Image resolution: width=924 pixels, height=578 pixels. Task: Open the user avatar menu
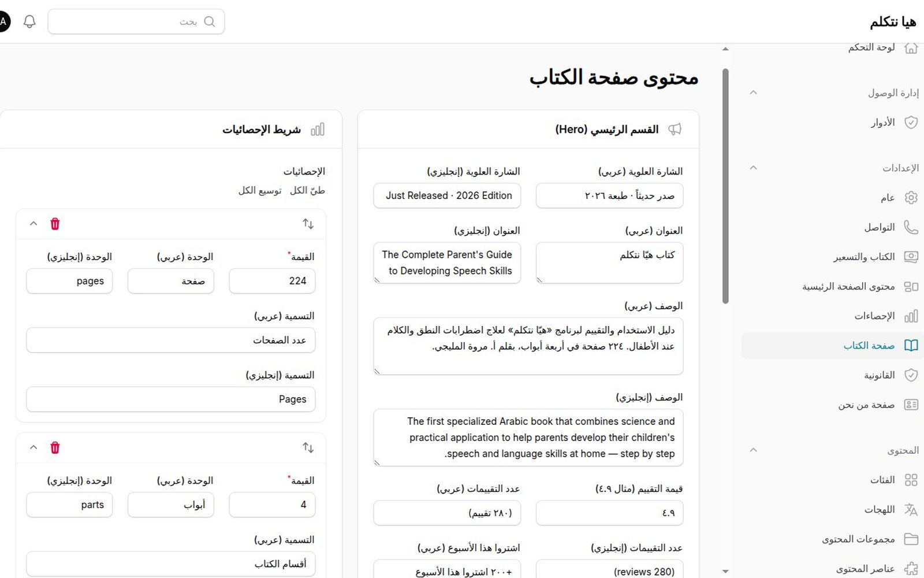coord(3,22)
